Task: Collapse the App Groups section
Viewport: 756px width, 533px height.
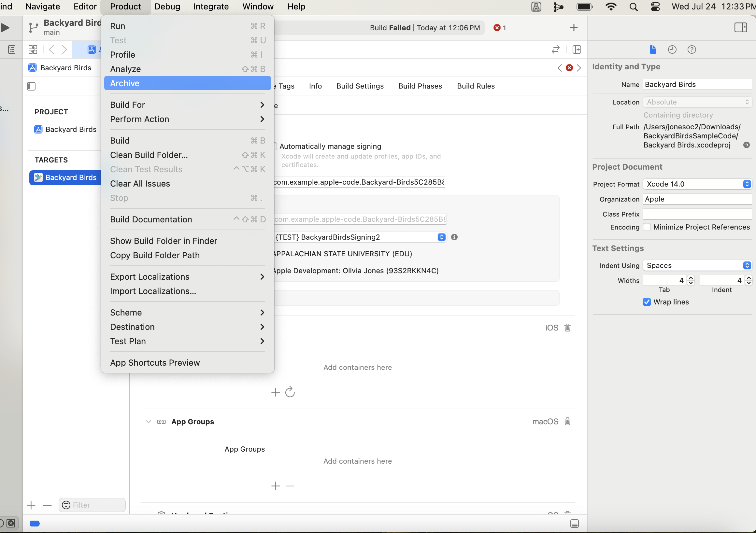Action: pos(149,421)
